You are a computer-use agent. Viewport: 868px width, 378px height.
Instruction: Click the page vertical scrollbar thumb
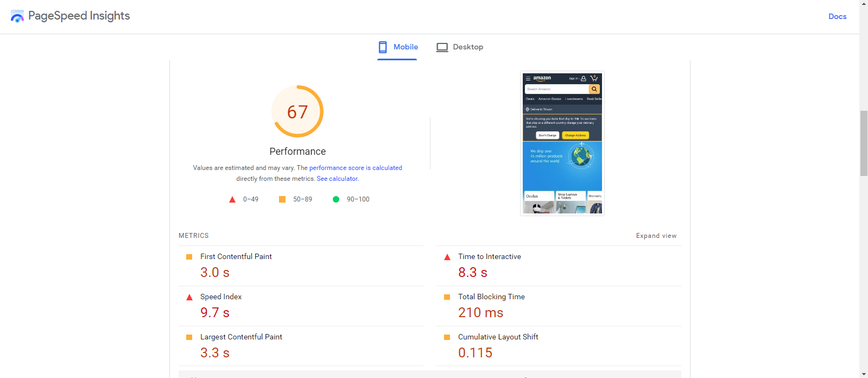pos(864,143)
